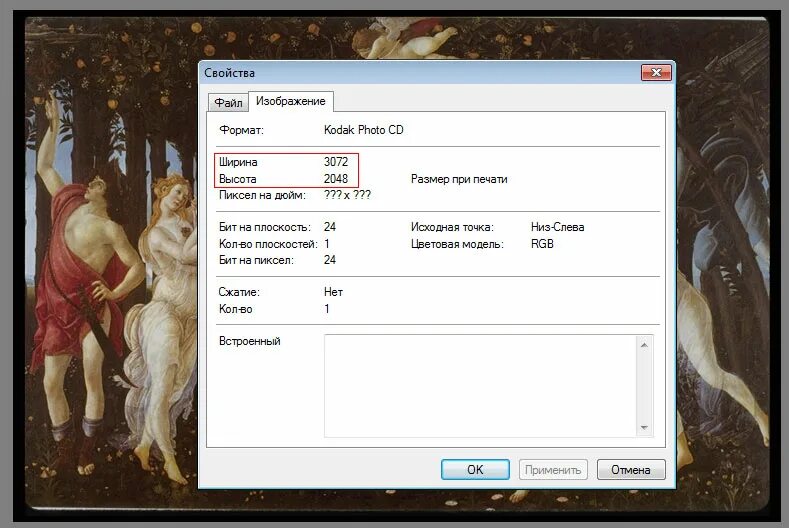Click the Встроенный label
This screenshot has height=528, width=789.
[x=250, y=341]
